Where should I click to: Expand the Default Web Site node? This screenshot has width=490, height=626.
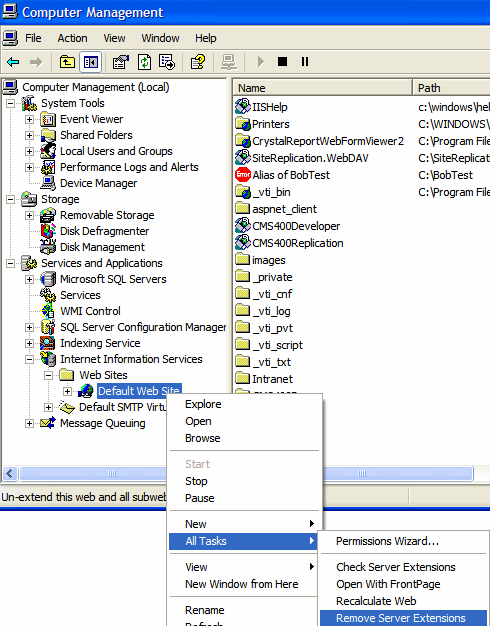coord(67,391)
